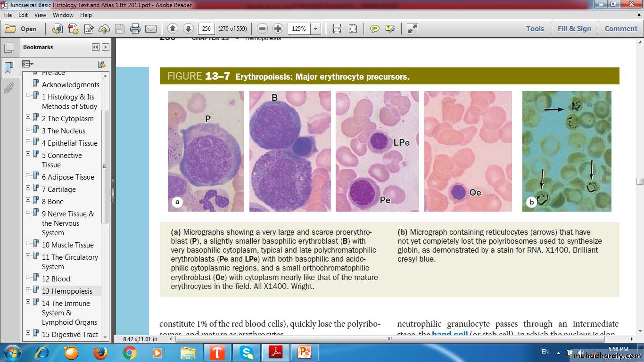Screen dimensions: 644x362
Task: Open the Fill & Sign pane
Action: (574, 29)
